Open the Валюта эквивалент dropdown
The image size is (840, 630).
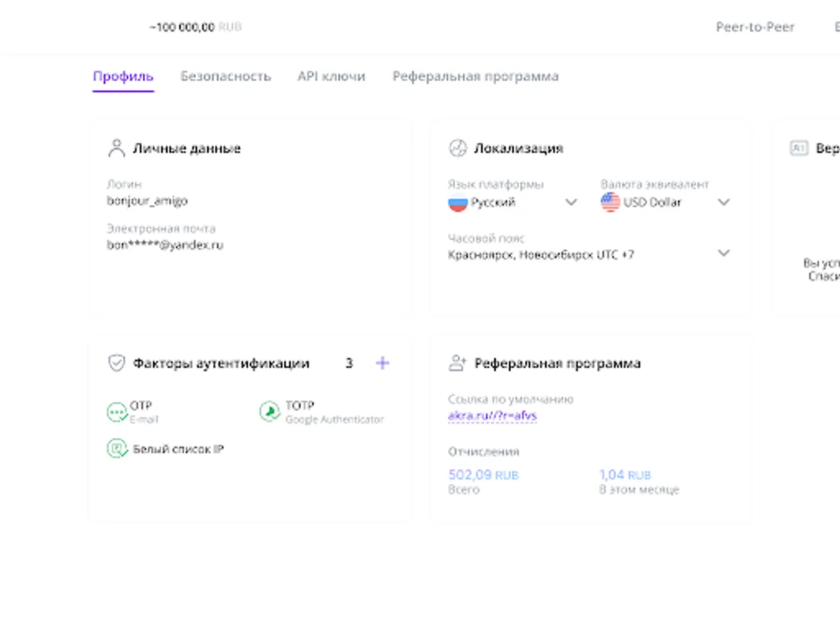(x=724, y=202)
